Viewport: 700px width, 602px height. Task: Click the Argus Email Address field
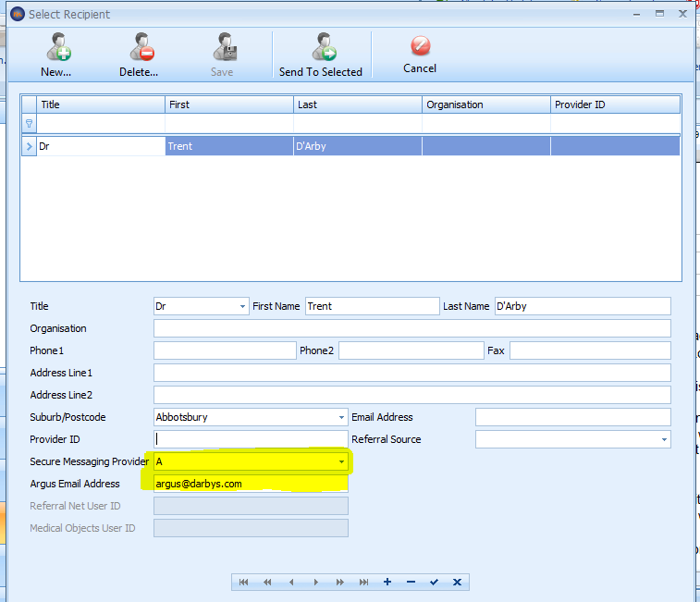click(x=251, y=484)
